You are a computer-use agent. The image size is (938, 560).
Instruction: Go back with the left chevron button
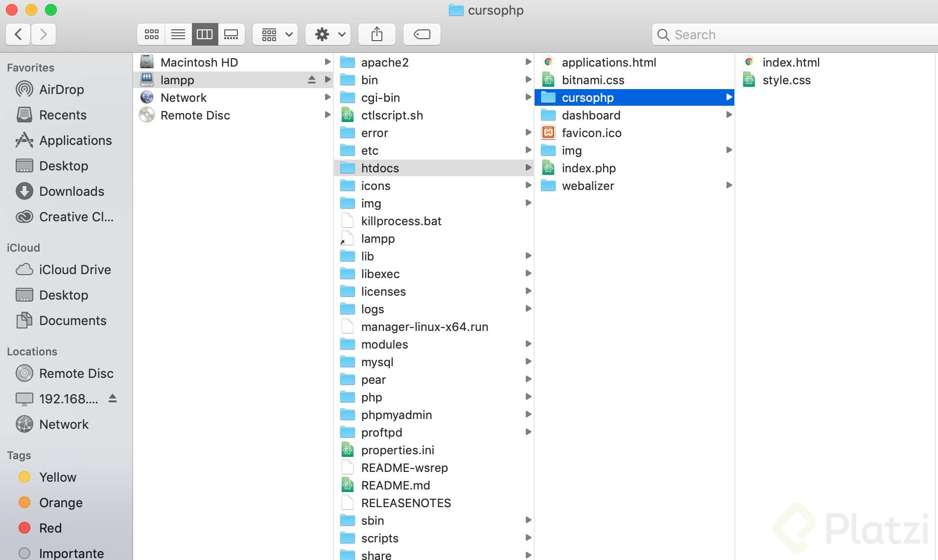pyautogui.click(x=19, y=34)
